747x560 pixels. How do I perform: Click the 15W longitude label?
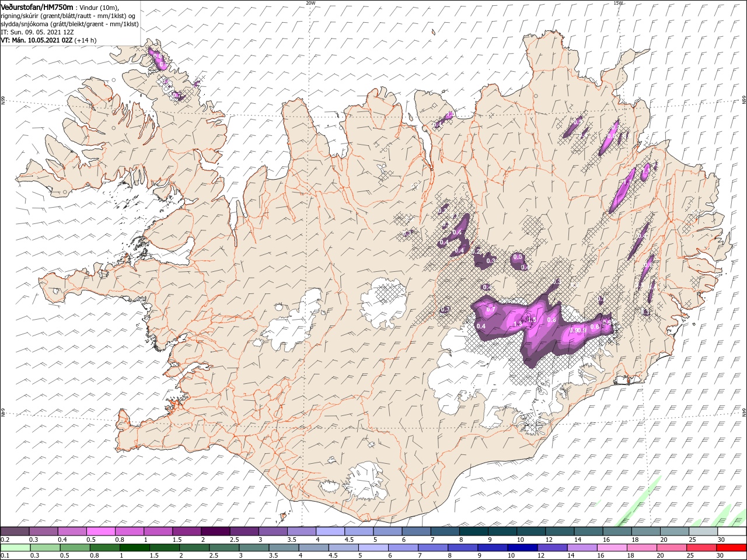pyautogui.click(x=618, y=3)
